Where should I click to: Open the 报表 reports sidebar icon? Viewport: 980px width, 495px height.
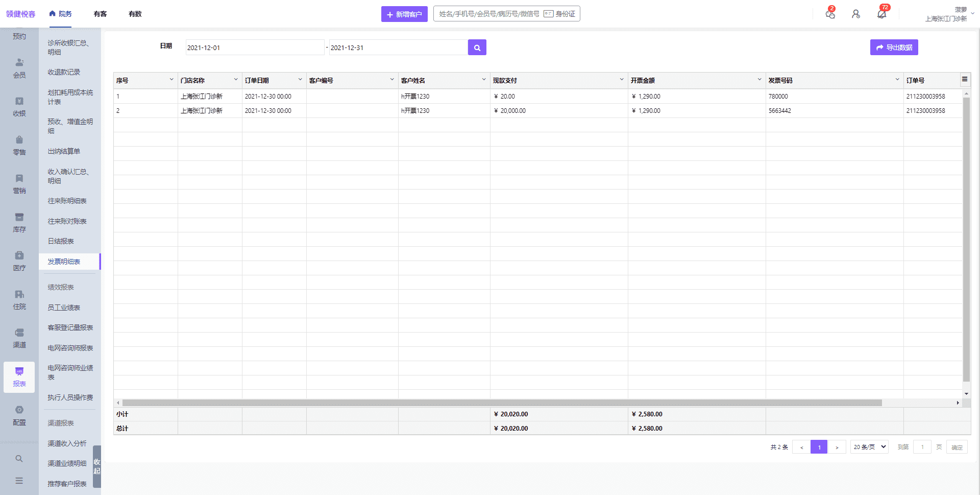(x=19, y=377)
